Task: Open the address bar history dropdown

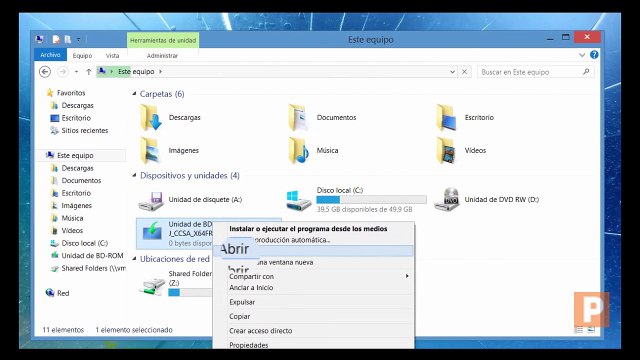Action: (452, 72)
